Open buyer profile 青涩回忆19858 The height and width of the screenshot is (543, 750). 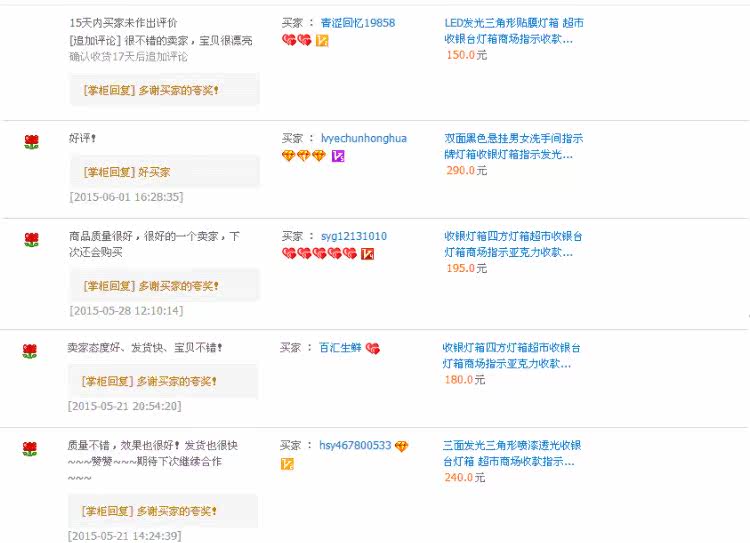tap(357, 22)
